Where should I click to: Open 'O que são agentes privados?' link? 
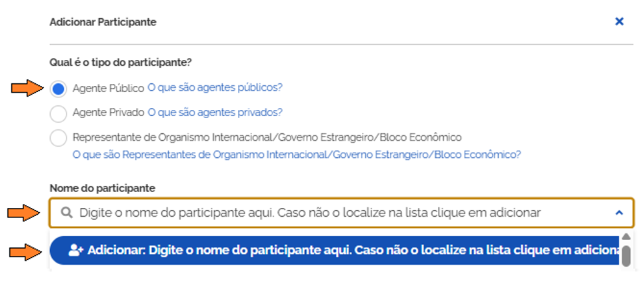pyautogui.click(x=215, y=112)
